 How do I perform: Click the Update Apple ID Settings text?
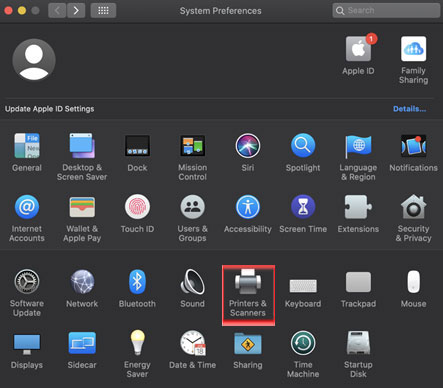(49, 109)
